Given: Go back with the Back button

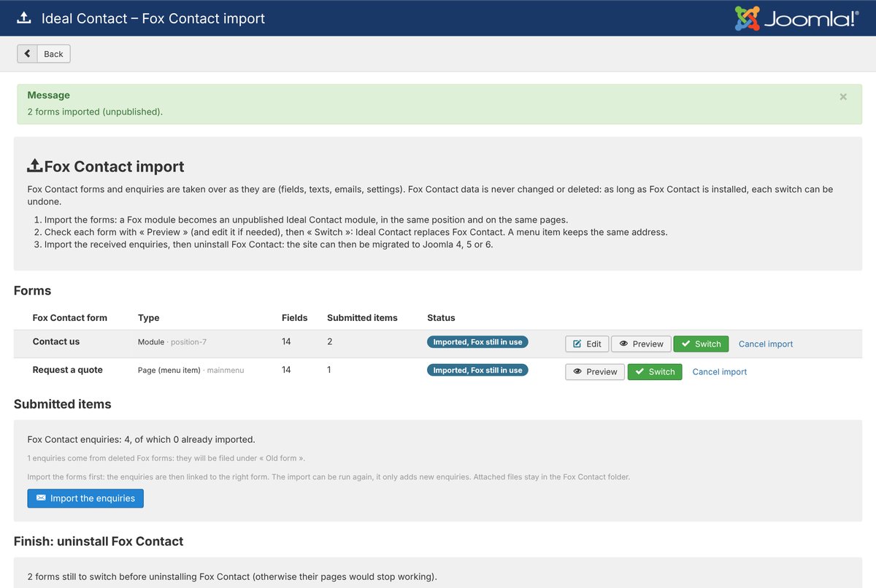Looking at the screenshot, I should pyautogui.click(x=44, y=54).
